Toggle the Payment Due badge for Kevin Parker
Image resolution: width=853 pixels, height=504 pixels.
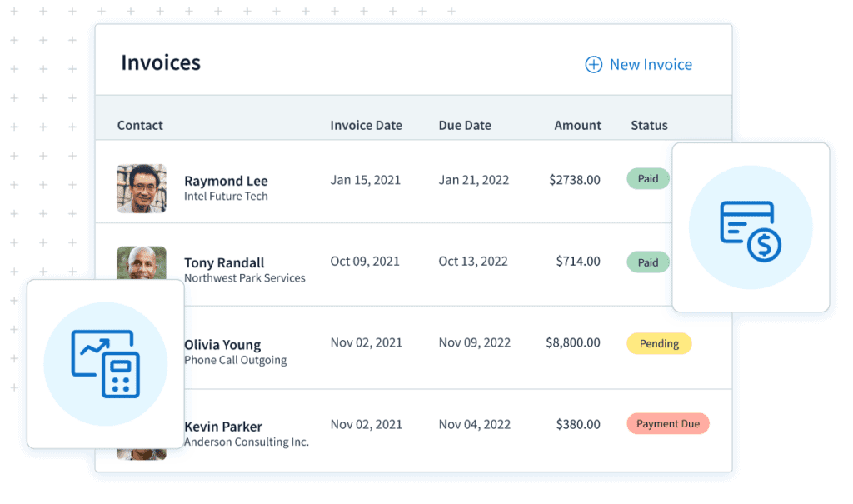point(667,423)
